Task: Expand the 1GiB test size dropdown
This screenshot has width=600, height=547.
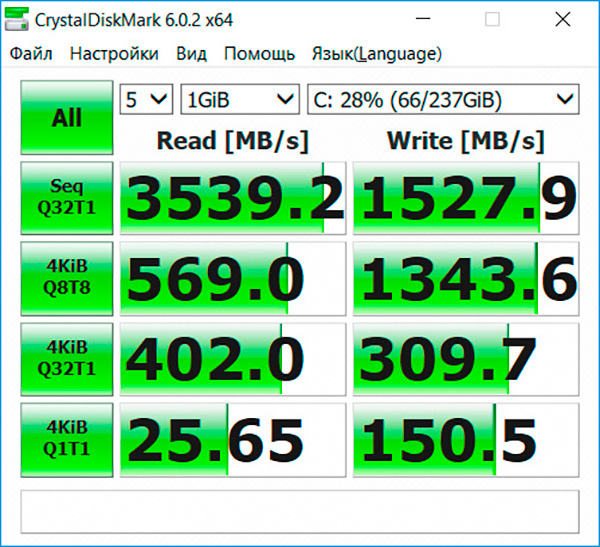Action: [240, 99]
